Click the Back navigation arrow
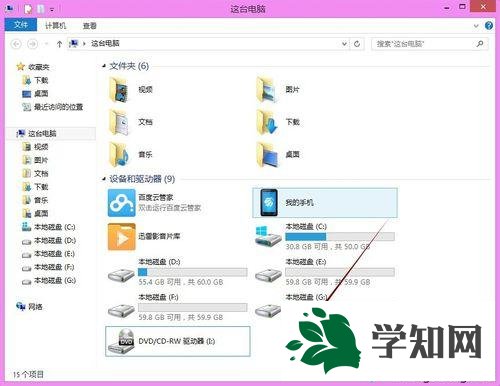The image size is (500, 386). pyautogui.click(x=16, y=44)
